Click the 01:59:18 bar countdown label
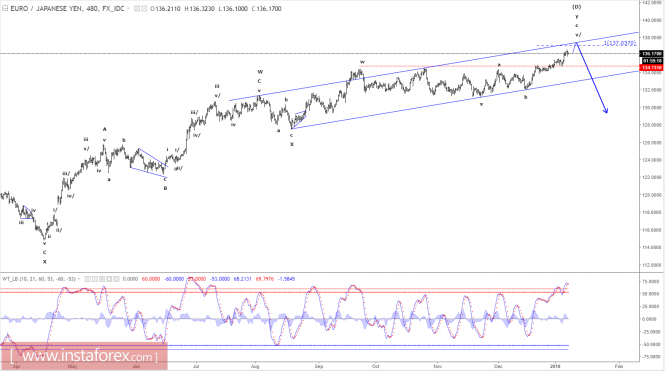This screenshot has height=371, width=665. [x=652, y=61]
